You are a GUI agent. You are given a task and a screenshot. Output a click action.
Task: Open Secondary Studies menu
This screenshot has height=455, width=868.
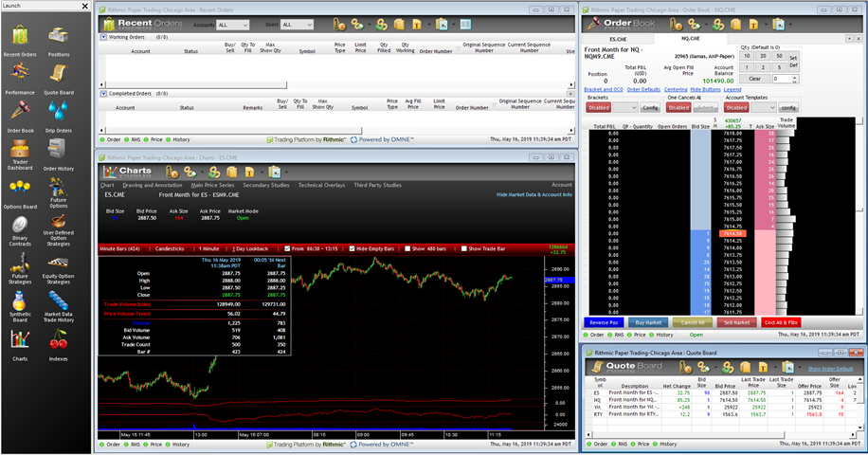click(x=266, y=186)
